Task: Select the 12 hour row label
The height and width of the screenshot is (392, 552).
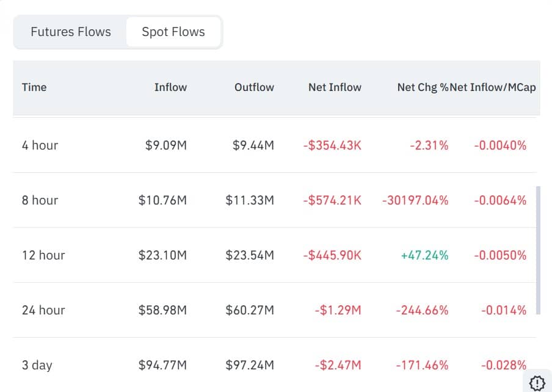Action: (43, 255)
